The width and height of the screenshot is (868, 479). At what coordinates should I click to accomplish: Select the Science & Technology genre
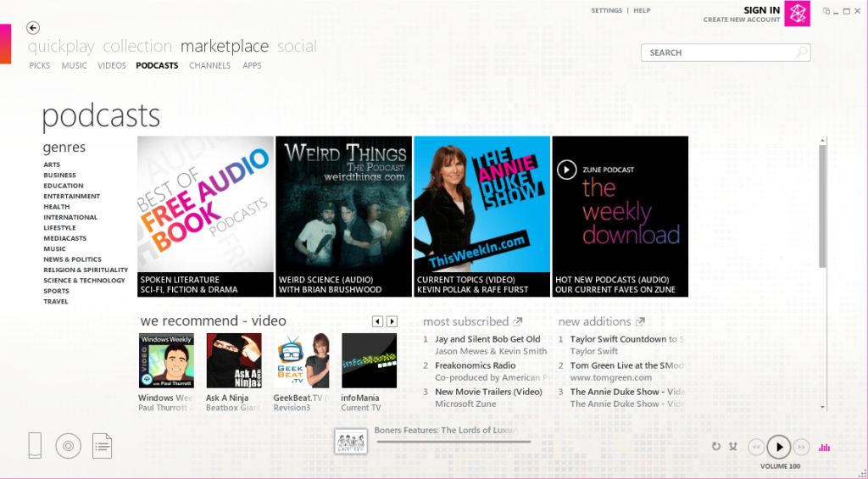pos(84,281)
